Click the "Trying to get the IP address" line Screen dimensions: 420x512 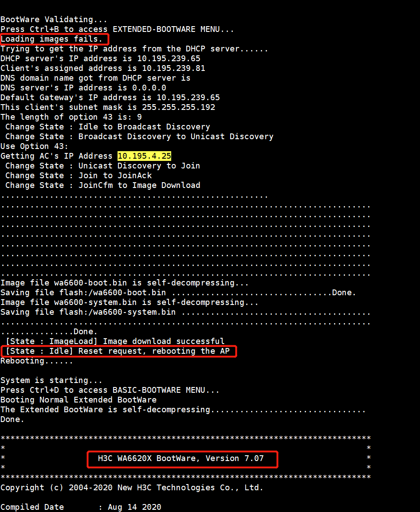tap(134, 49)
